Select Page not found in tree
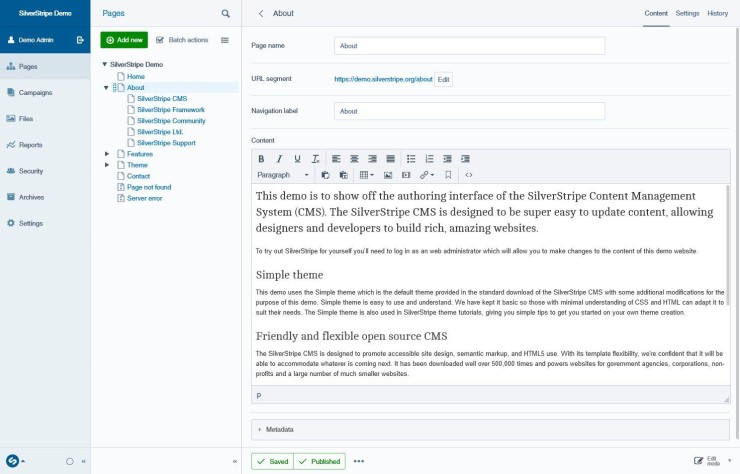The width and height of the screenshot is (740, 474). pos(149,187)
